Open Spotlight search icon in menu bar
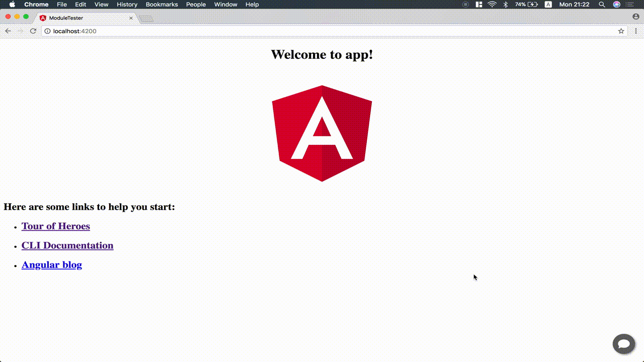 coord(602,5)
